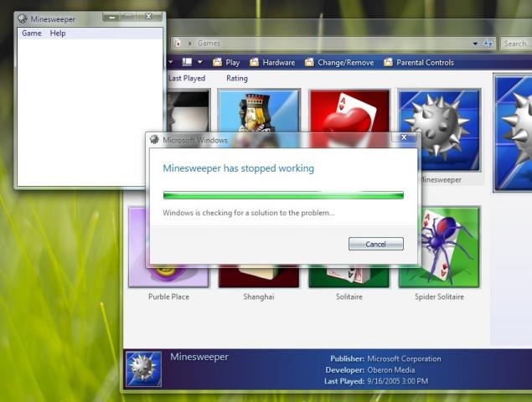Viewport: 532px width, 402px height.
Task: Open the Game menu in Minesweeper
Action: tap(32, 33)
